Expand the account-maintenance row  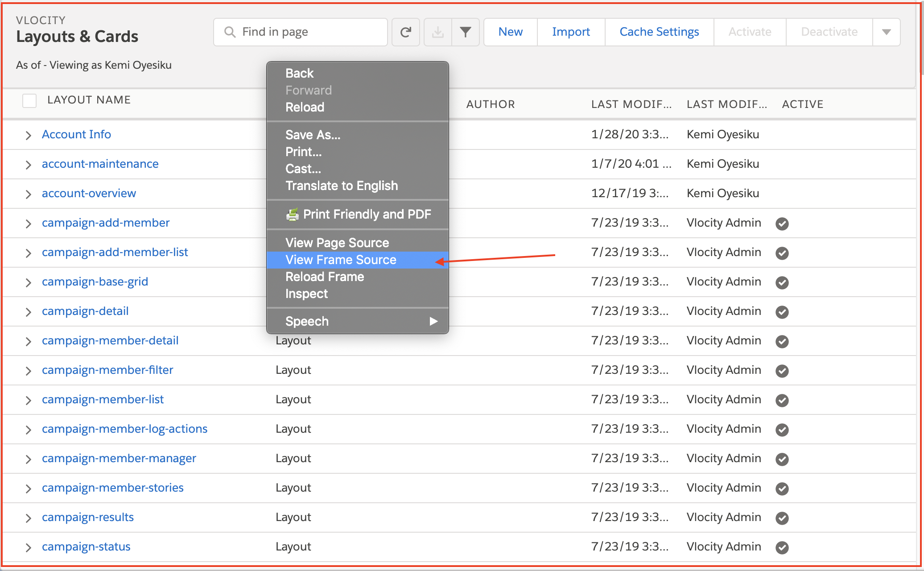point(28,165)
